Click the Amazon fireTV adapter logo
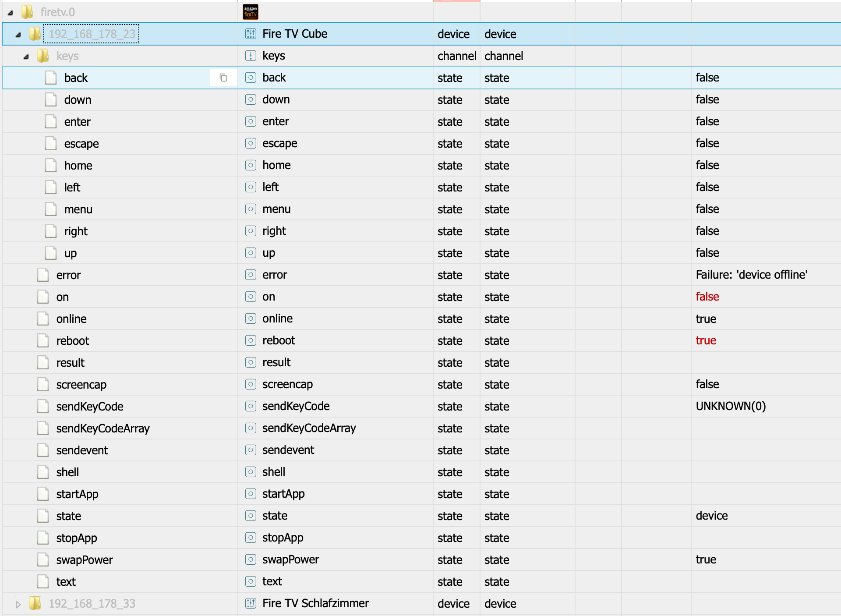Viewport: 841px width, 616px height. coord(251,12)
